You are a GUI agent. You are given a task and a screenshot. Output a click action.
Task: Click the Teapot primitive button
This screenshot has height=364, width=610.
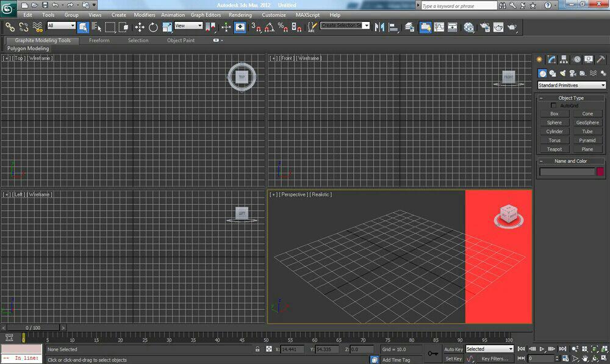554,149
